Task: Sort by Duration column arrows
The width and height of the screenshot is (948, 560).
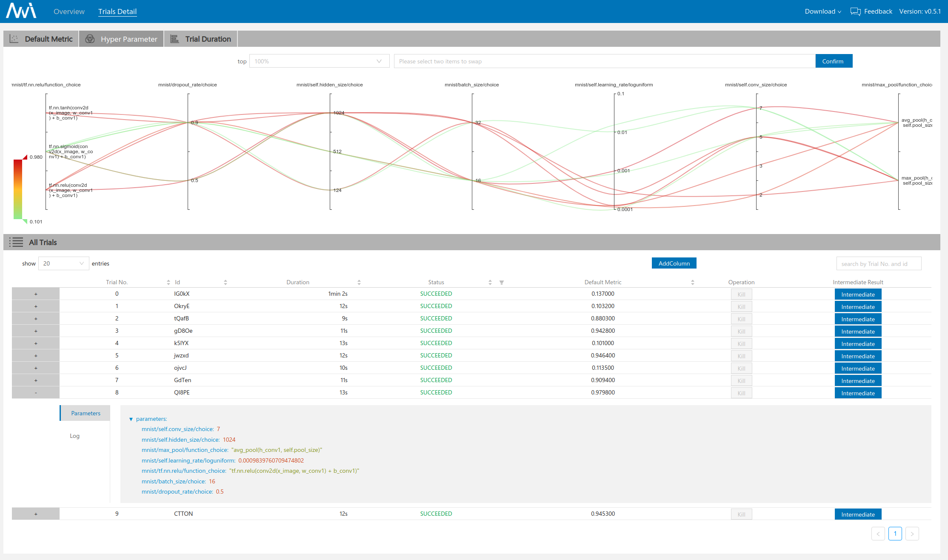Action: pos(359,283)
